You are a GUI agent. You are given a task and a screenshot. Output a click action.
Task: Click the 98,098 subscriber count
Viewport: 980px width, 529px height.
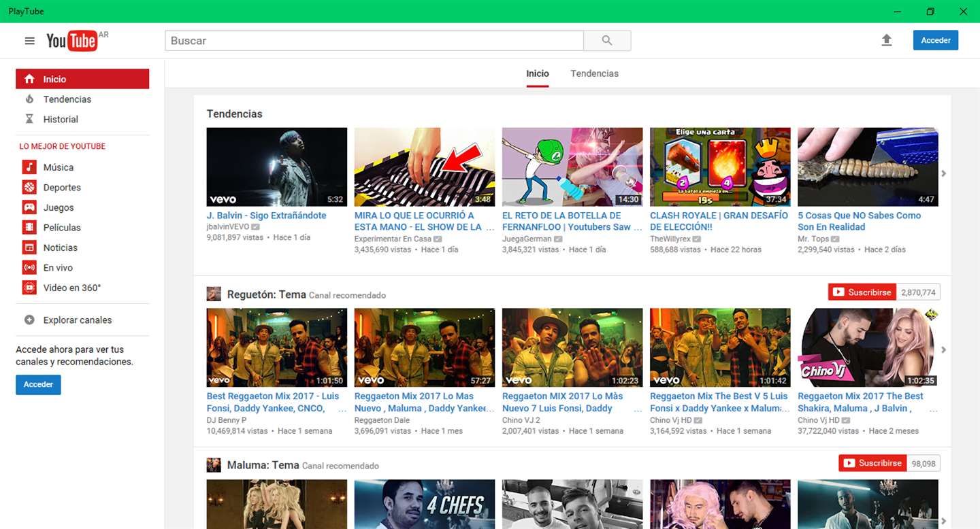(x=924, y=463)
